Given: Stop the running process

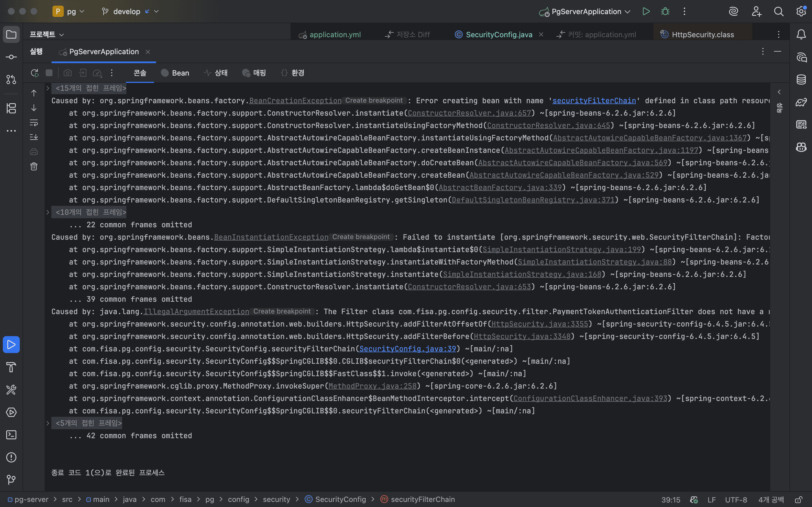Looking at the screenshot, I should click(49, 73).
